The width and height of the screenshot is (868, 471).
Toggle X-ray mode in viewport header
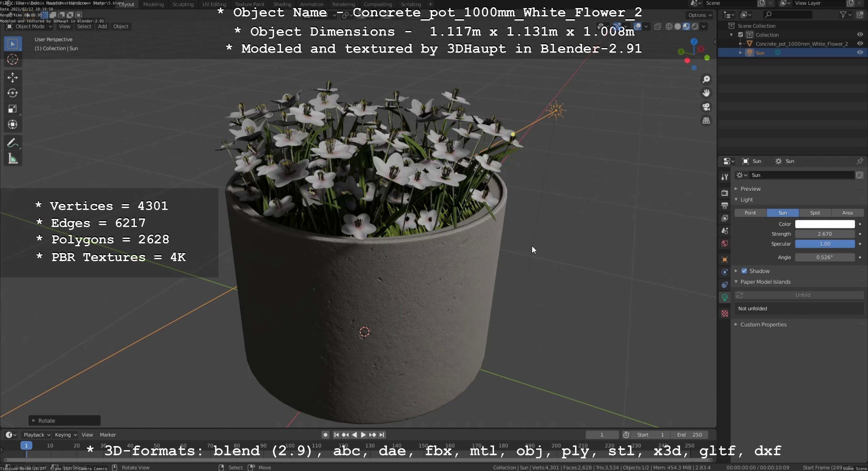click(x=657, y=26)
